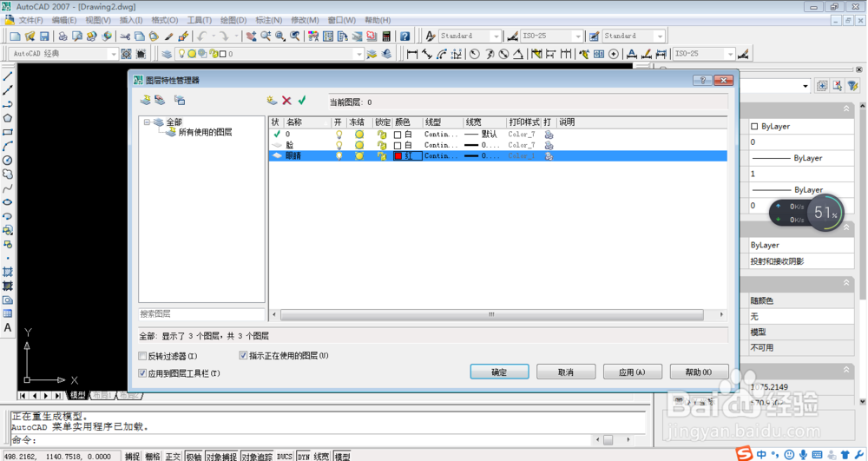Image resolution: width=868 pixels, height=461 pixels.
Task: Select the Polygon draw tool
Action: [8, 118]
